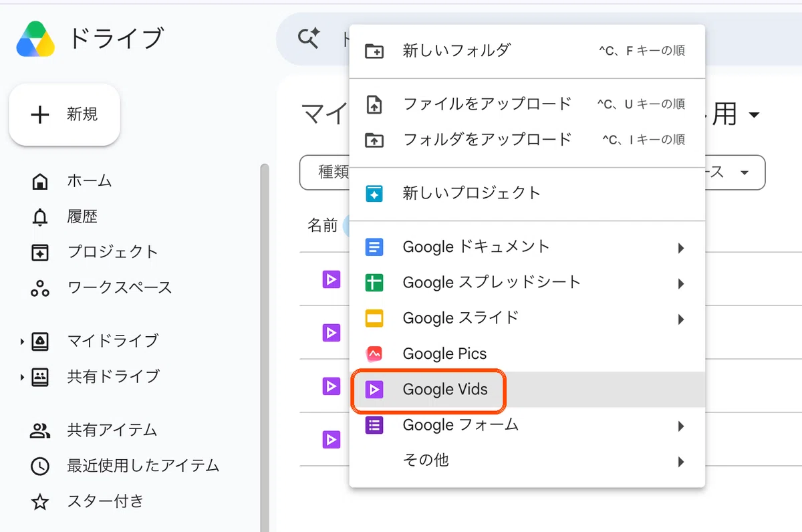Click the sidebar vertical scrollbar

pos(265,348)
